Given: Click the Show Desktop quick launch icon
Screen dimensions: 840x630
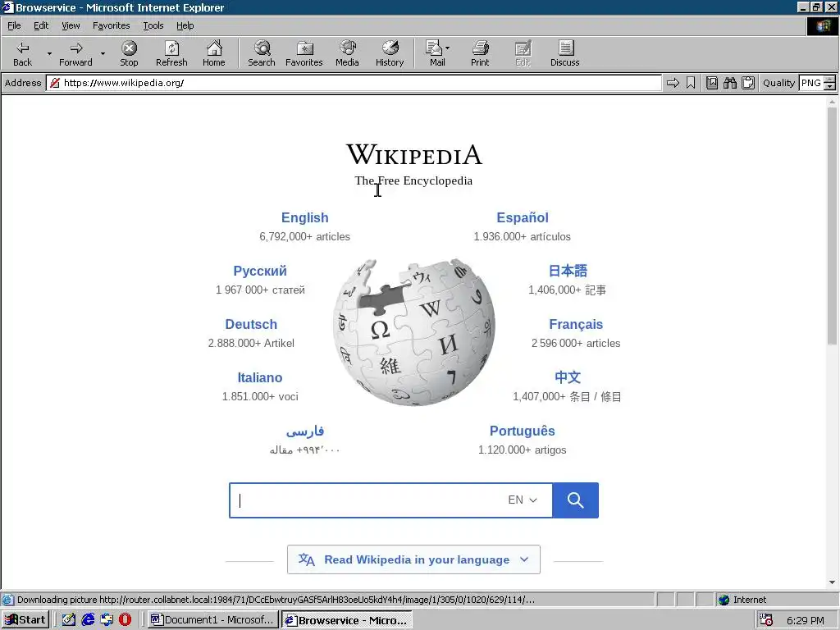Looking at the screenshot, I should [x=69, y=620].
